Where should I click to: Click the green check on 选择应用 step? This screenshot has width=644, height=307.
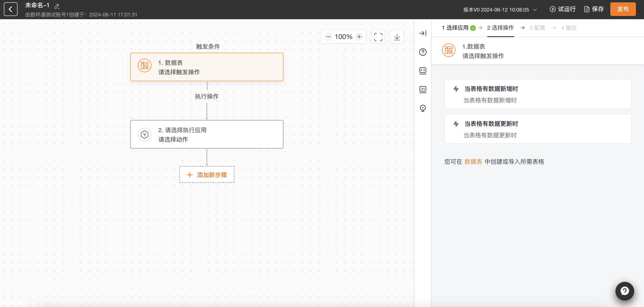coord(473,28)
